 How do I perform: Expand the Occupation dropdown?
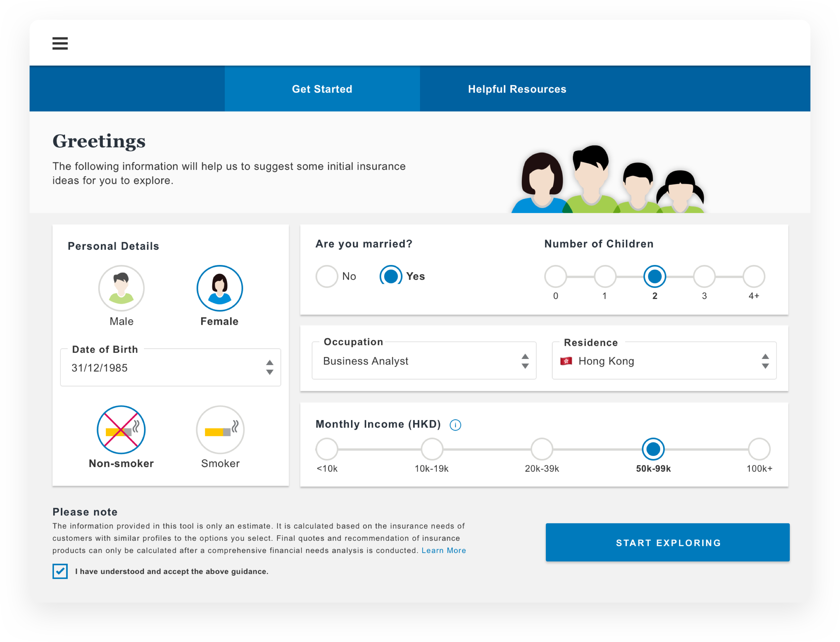525,361
